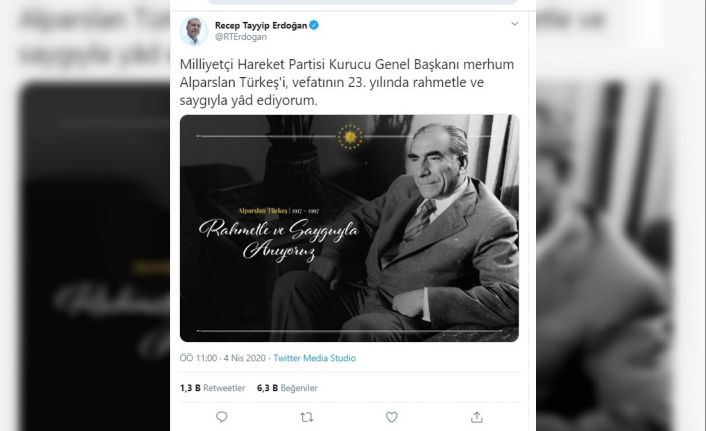Retweet using the arrows icon
Screen dimensions: 706x431
307,417
